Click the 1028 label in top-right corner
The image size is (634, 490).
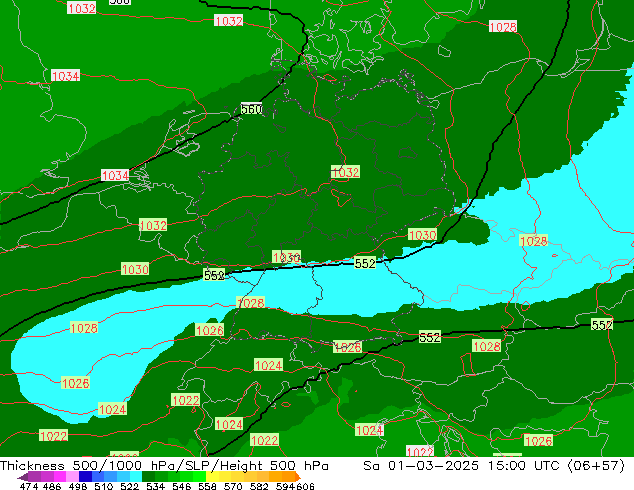pos(503,27)
